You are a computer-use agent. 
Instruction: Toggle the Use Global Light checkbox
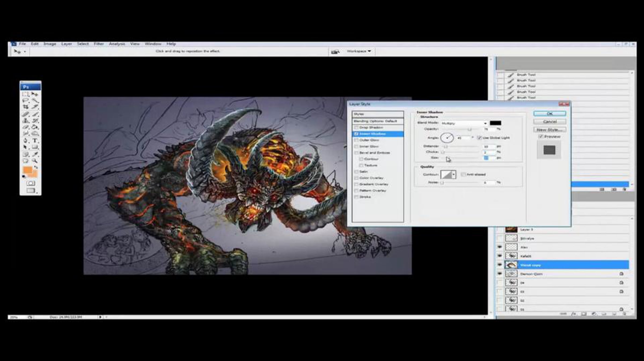[x=479, y=138]
